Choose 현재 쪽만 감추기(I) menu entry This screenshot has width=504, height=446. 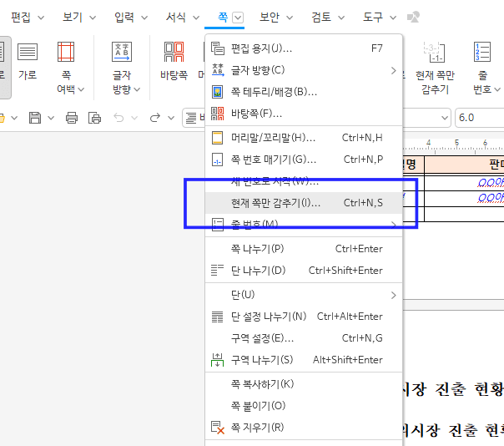tap(304, 203)
